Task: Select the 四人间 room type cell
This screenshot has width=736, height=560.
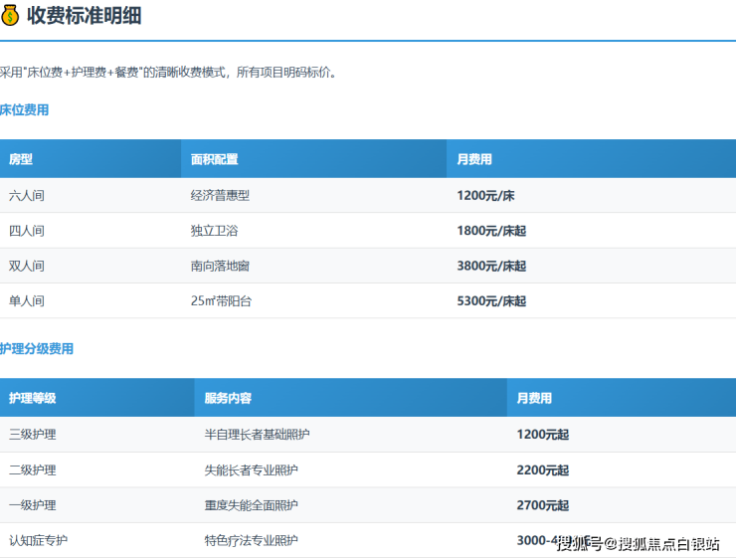Action: pos(27,231)
